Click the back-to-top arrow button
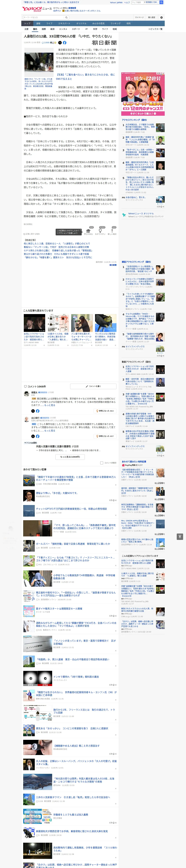This screenshot has height=868, width=186. (180, 536)
